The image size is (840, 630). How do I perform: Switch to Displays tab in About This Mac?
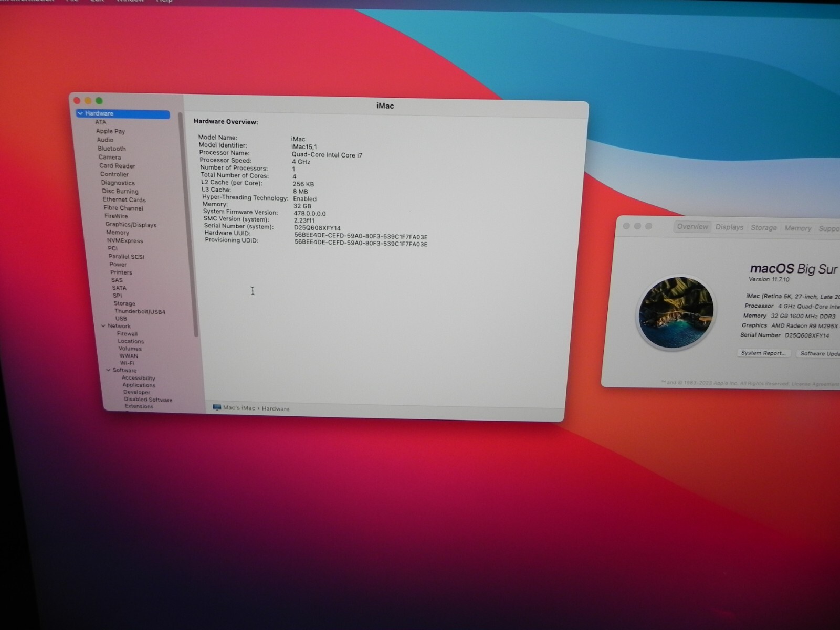click(729, 227)
